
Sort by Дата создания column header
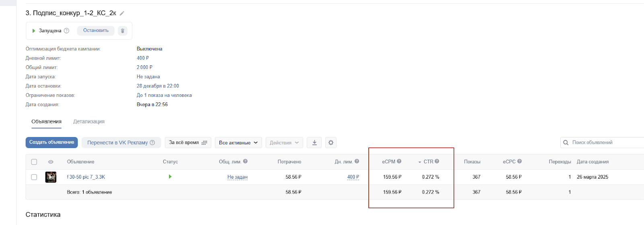[x=592, y=162]
